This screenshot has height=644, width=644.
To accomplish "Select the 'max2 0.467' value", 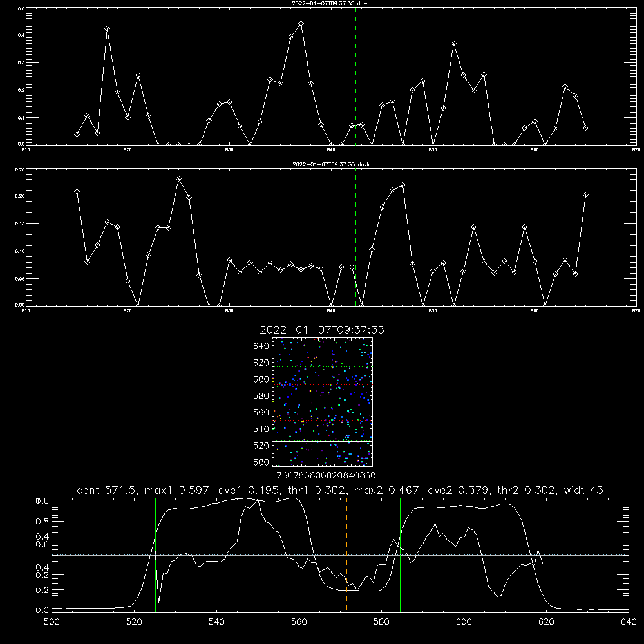I will point(385,490).
